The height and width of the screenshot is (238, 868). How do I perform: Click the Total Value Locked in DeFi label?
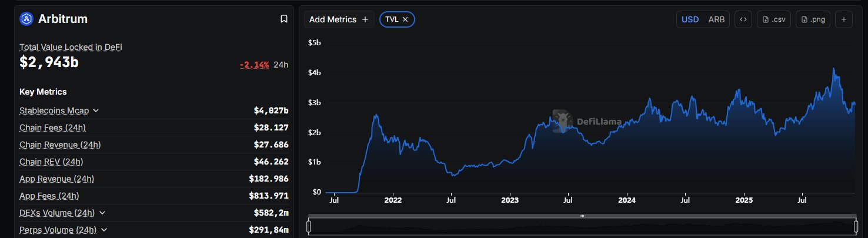pyautogui.click(x=71, y=47)
